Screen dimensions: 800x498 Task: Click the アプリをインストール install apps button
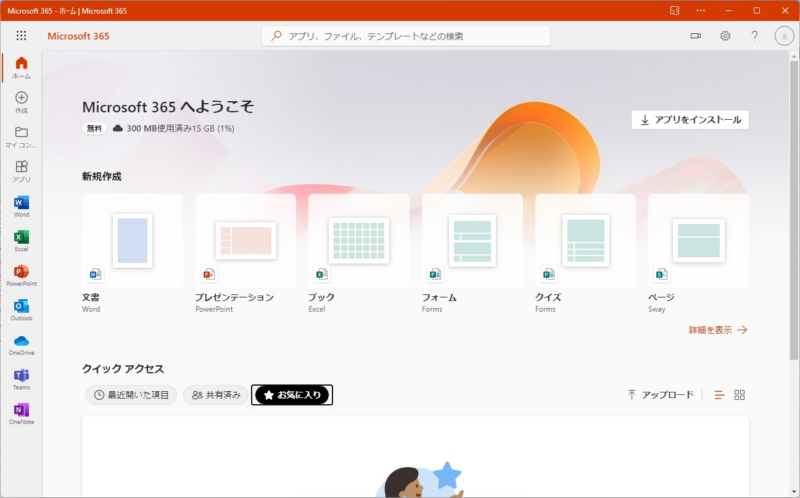pos(690,120)
